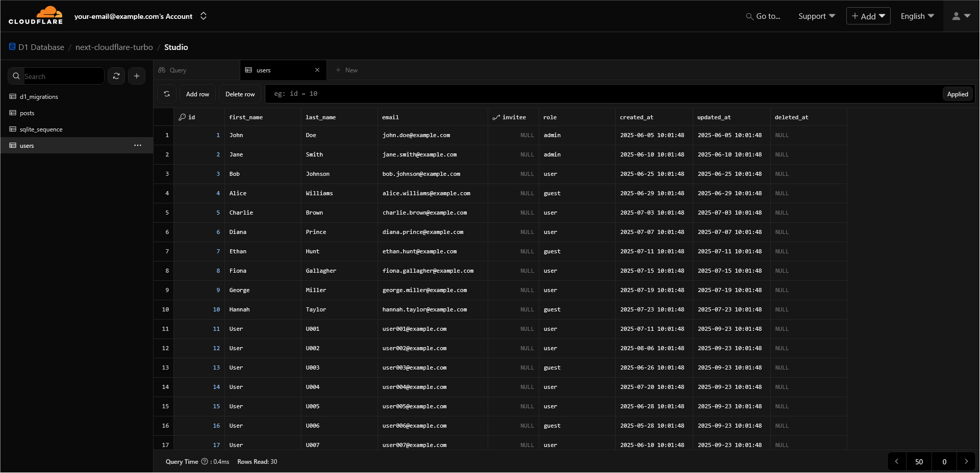Reload the table rows
The width and height of the screenshot is (980, 473).
click(167, 94)
